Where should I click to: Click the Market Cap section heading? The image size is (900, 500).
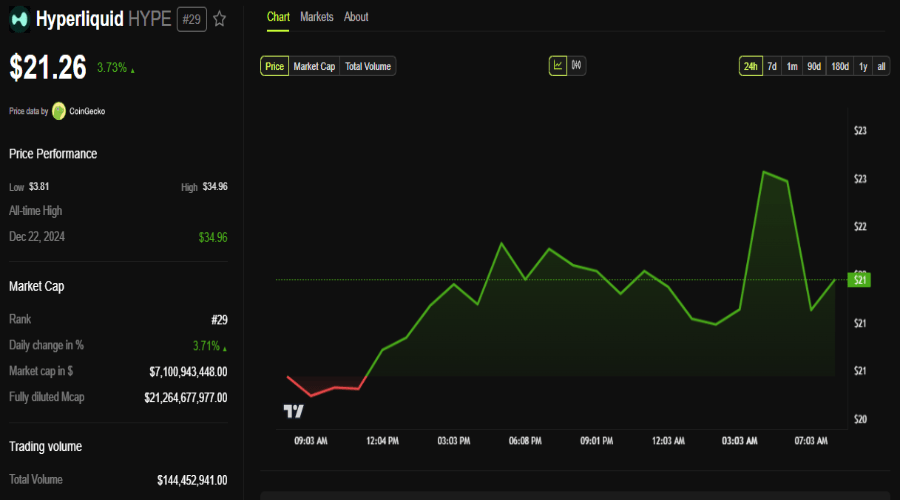point(37,286)
